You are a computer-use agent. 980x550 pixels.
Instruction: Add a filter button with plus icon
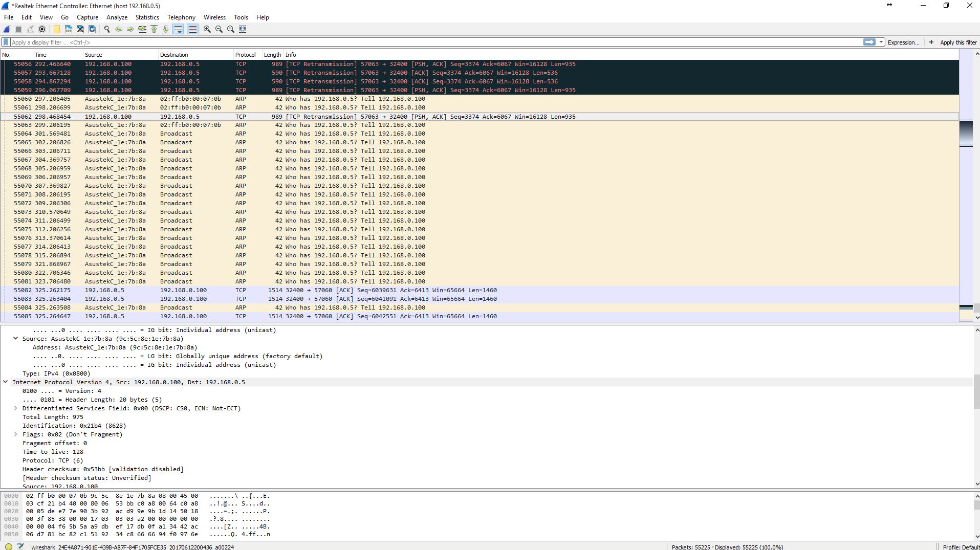(931, 42)
